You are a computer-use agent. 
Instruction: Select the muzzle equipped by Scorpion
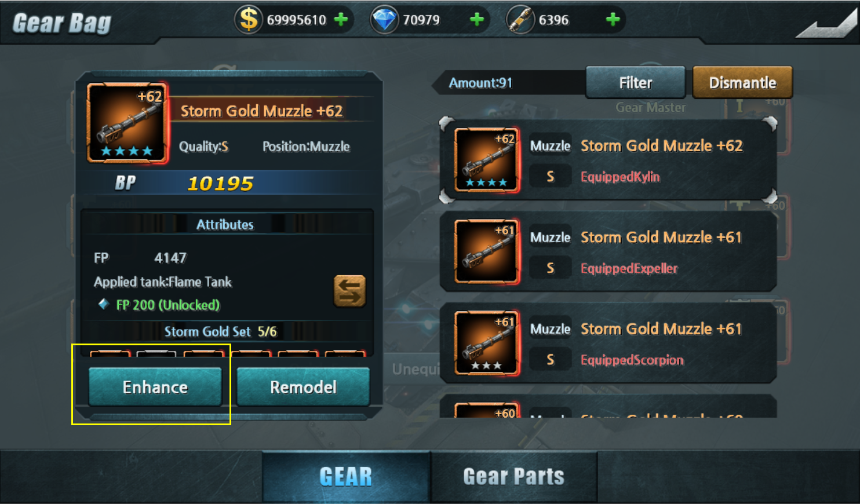click(x=608, y=343)
